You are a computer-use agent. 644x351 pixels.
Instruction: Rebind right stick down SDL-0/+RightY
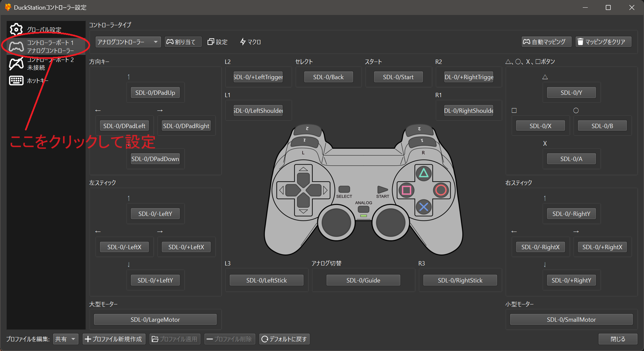coord(571,280)
